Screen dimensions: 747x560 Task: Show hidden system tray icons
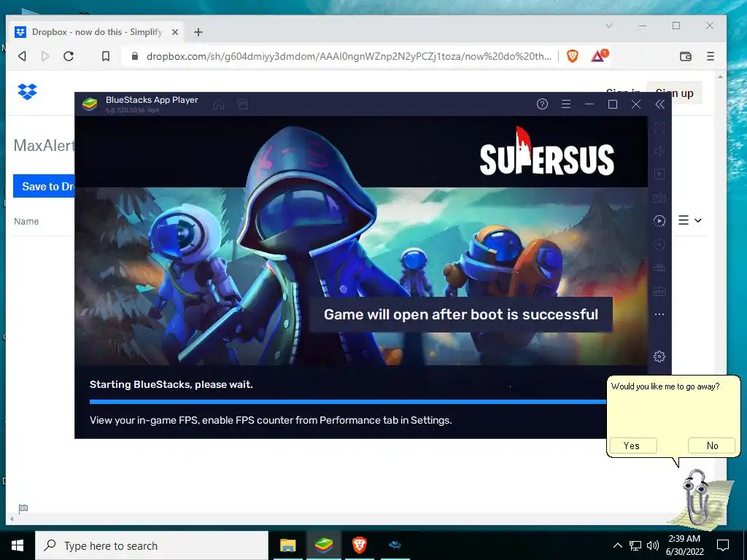click(617, 545)
